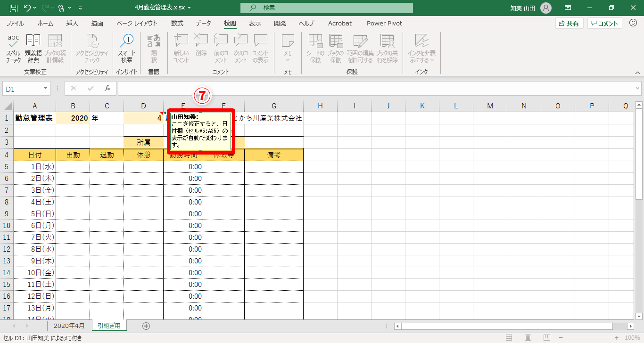Expand the formula bar with its chevron
The width and height of the screenshot is (644, 343).
click(637, 88)
